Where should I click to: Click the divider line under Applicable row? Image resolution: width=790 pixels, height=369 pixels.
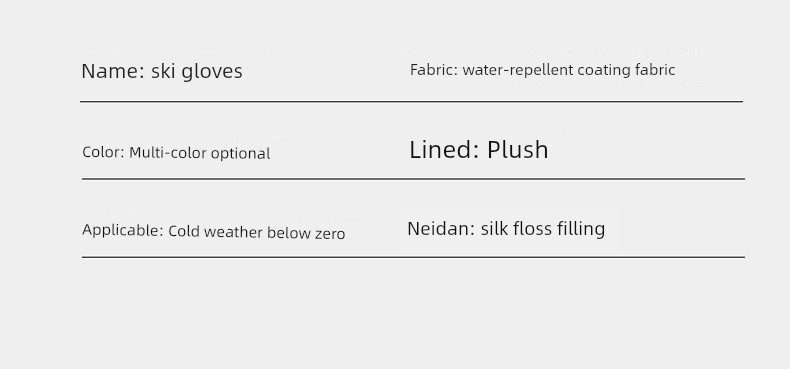pos(413,257)
